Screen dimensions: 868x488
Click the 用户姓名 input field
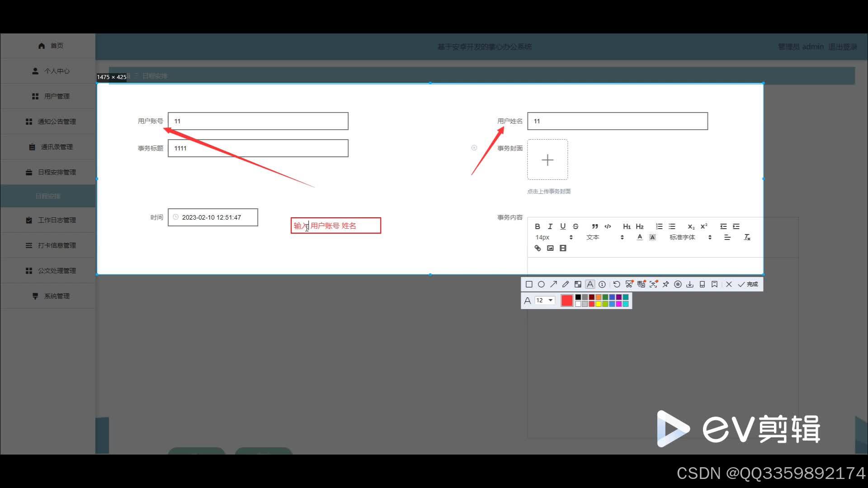tap(618, 121)
